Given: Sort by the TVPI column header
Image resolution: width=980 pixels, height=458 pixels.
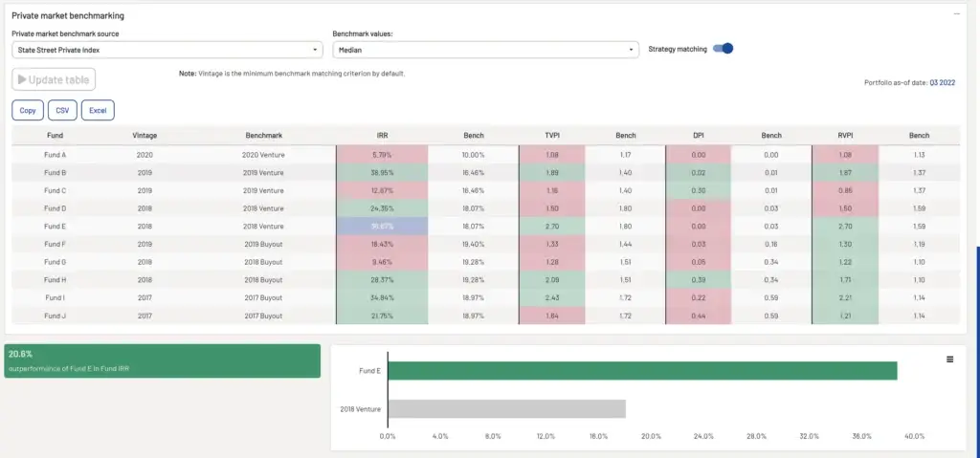Looking at the screenshot, I should (552, 135).
